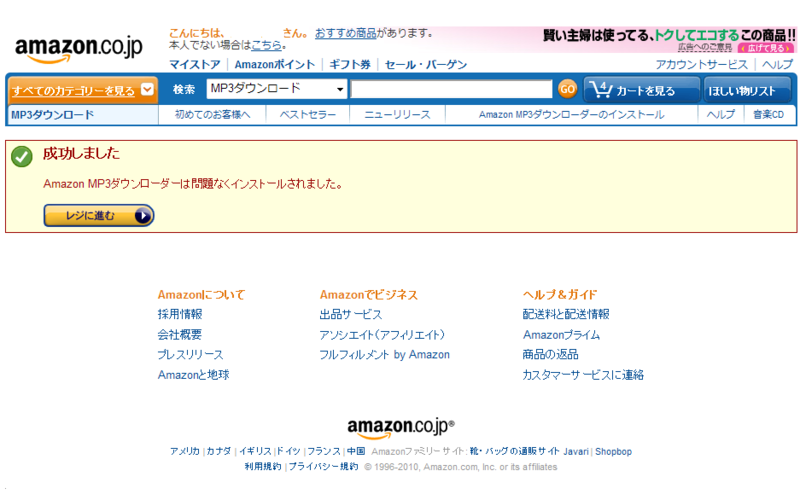This screenshot has width=800, height=500.
Task: Expand the すべてのカテゴリーを見る category dropdown
Action: pos(82,90)
